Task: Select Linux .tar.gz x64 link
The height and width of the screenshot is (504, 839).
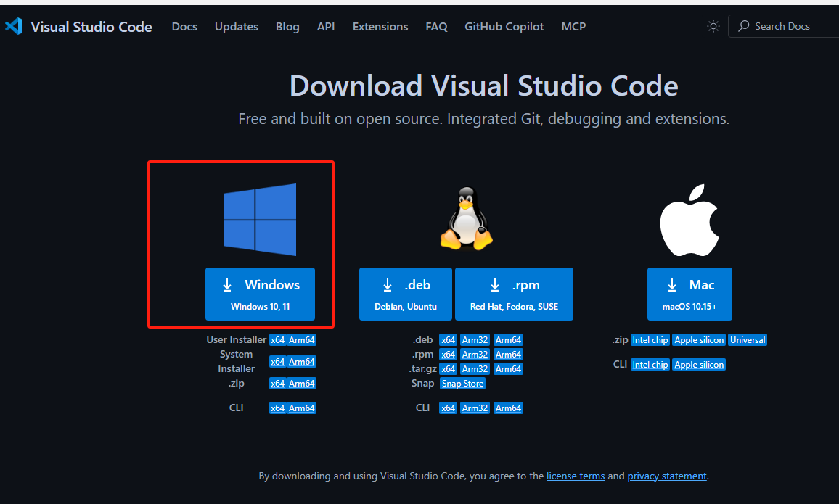Action: (448, 369)
